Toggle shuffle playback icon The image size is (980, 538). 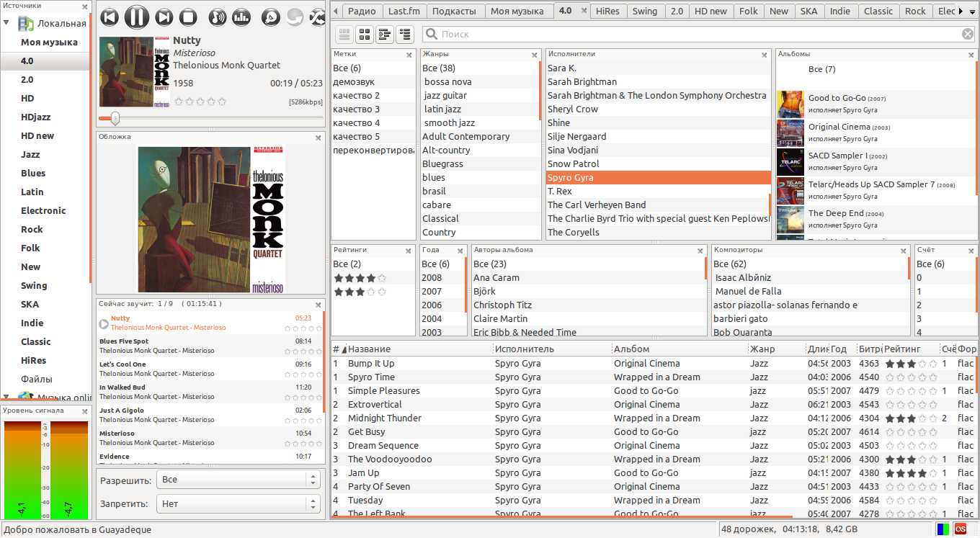pos(316,17)
